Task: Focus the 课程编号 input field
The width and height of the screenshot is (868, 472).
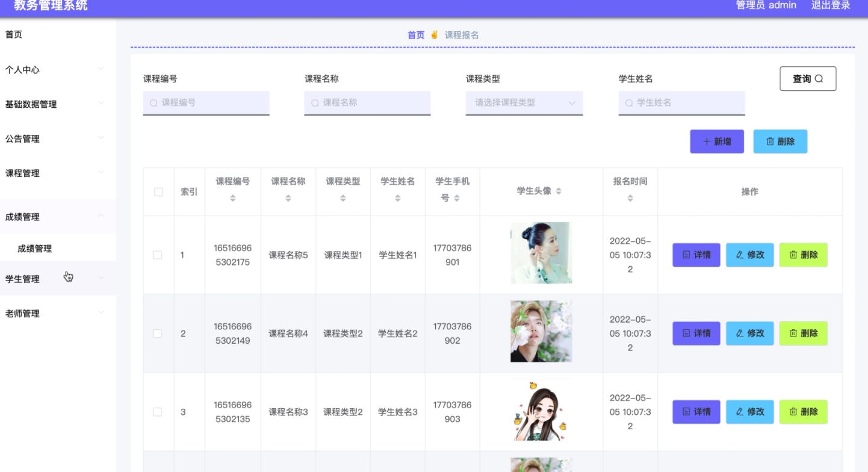Action: pos(206,103)
